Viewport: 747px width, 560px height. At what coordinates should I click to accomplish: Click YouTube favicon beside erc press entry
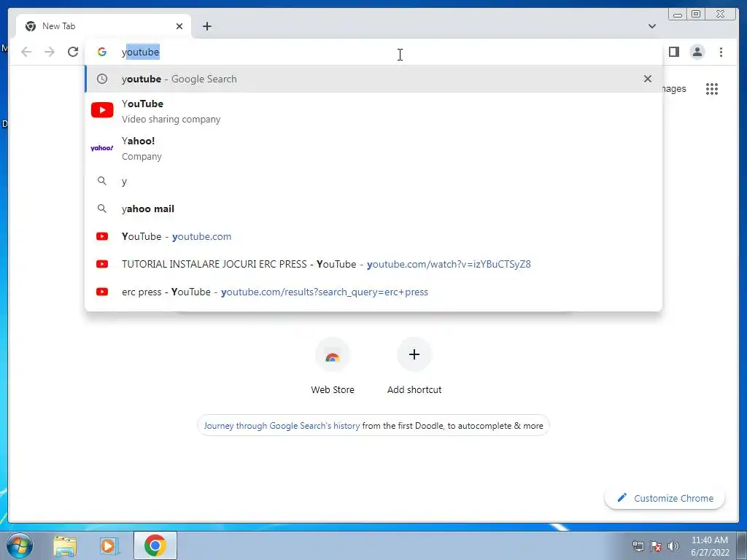click(102, 292)
